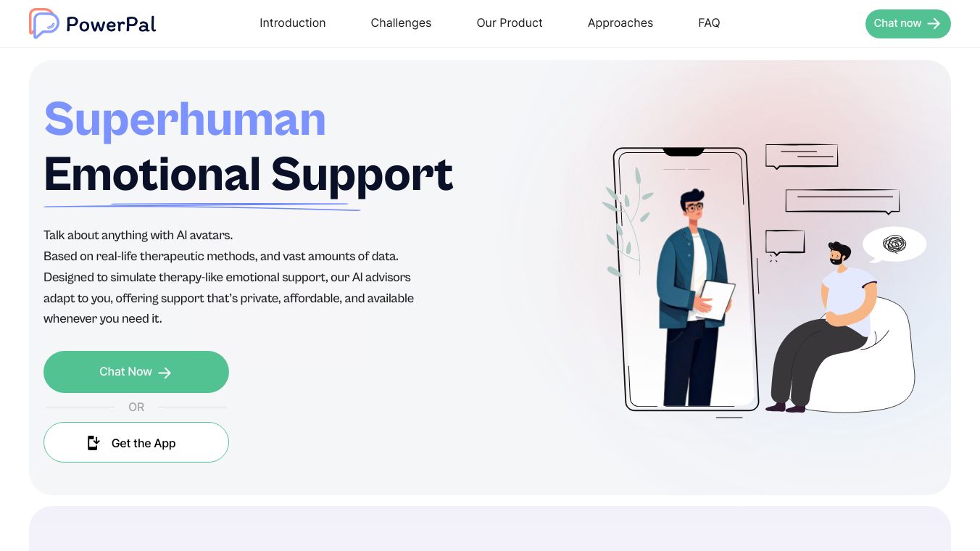Image resolution: width=980 pixels, height=551 pixels.
Task: Click the PowerPal logo icon
Action: [43, 23]
